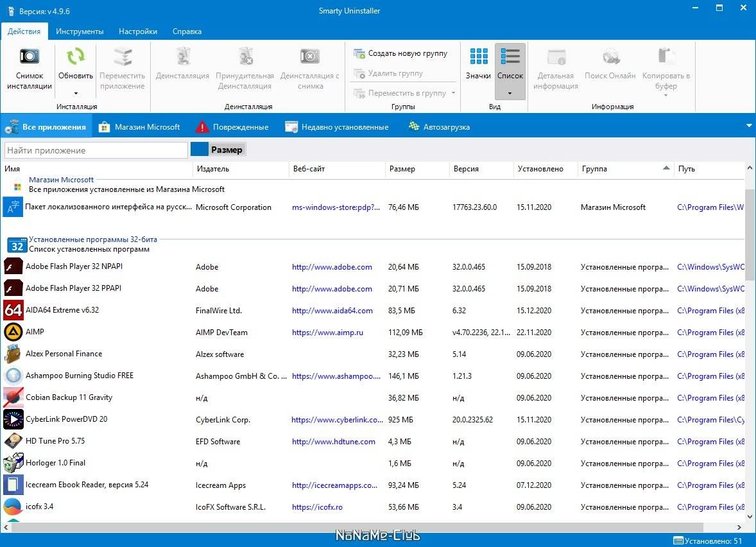Open the http://www.hdtune.com link
The height and width of the screenshot is (547, 756).
pyautogui.click(x=334, y=441)
